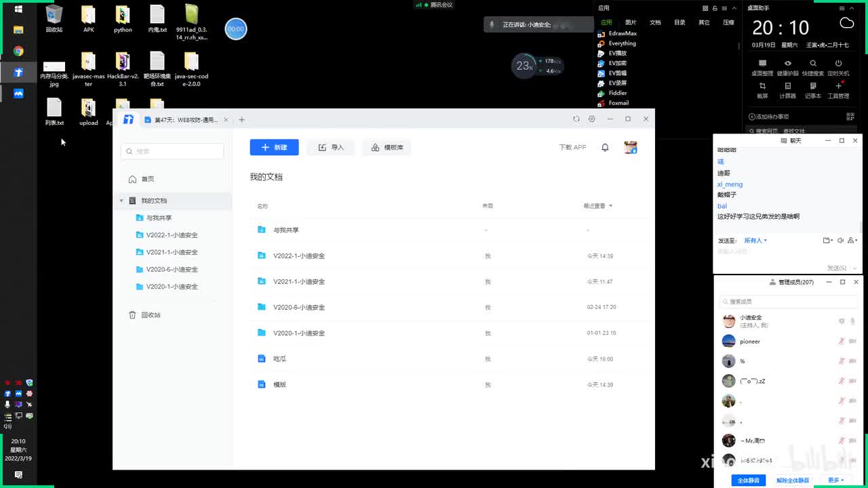The width and height of the screenshot is (868, 488).
Task: Click the 搜索成员 search field
Action: tap(789, 302)
